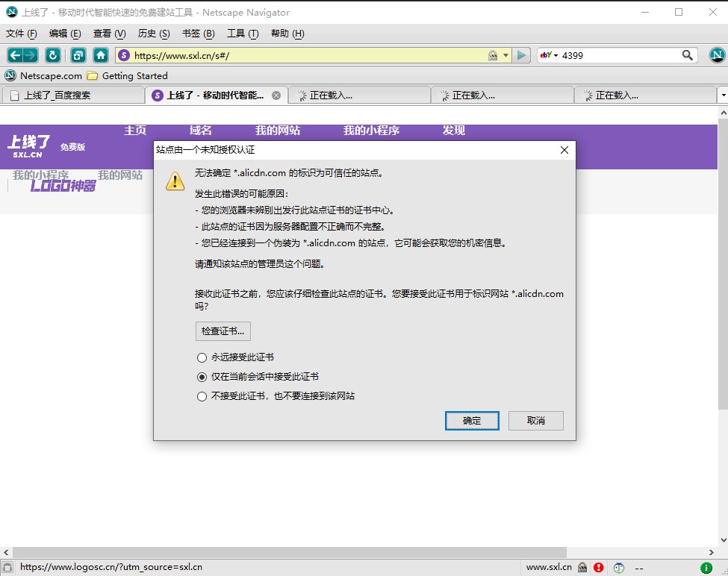Click the horizontal scrollbar left arrow
This screenshot has width=728, height=576.
(6, 552)
